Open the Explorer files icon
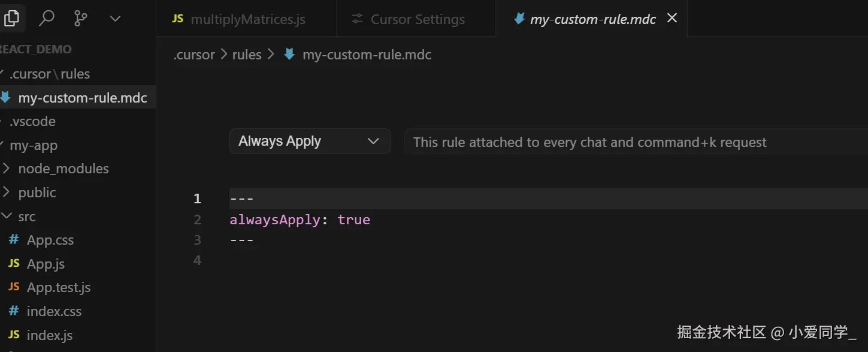This screenshot has height=352, width=868. (11, 19)
